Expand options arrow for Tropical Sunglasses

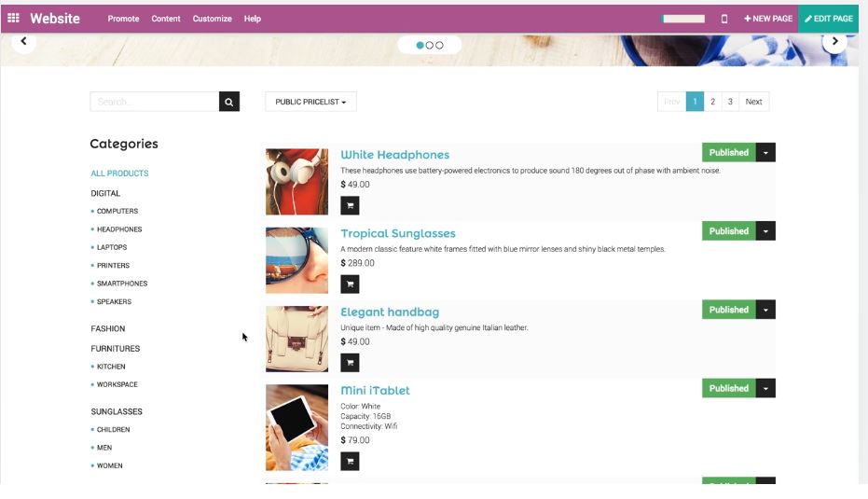(x=765, y=231)
